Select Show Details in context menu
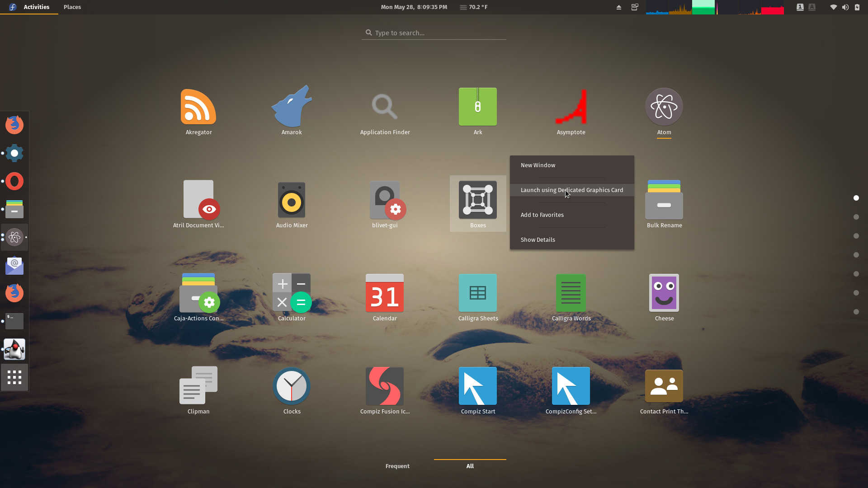 [572, 240]
